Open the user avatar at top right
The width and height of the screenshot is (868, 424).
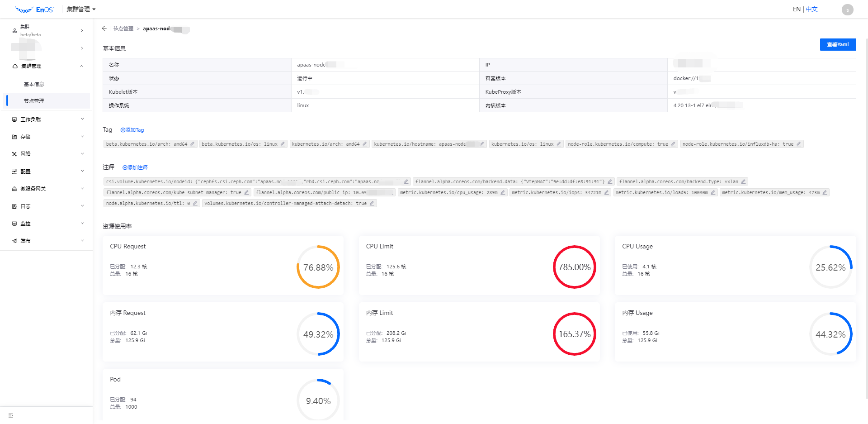pos(847,9)
